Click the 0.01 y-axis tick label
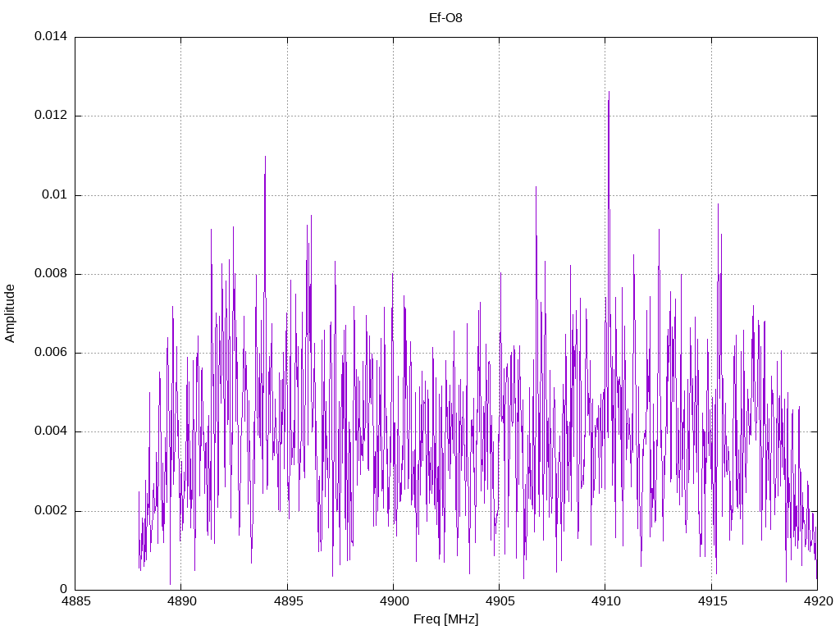 (x=55, y=194)
